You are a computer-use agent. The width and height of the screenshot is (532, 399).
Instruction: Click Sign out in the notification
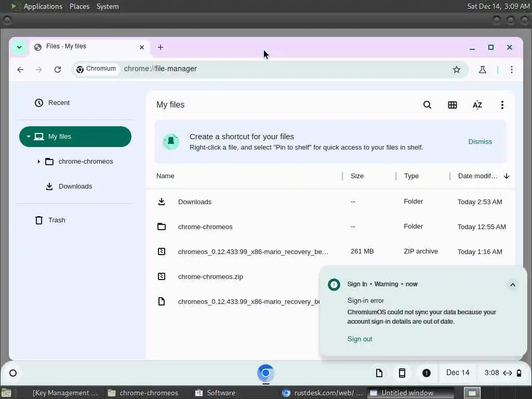click(360, 339)
